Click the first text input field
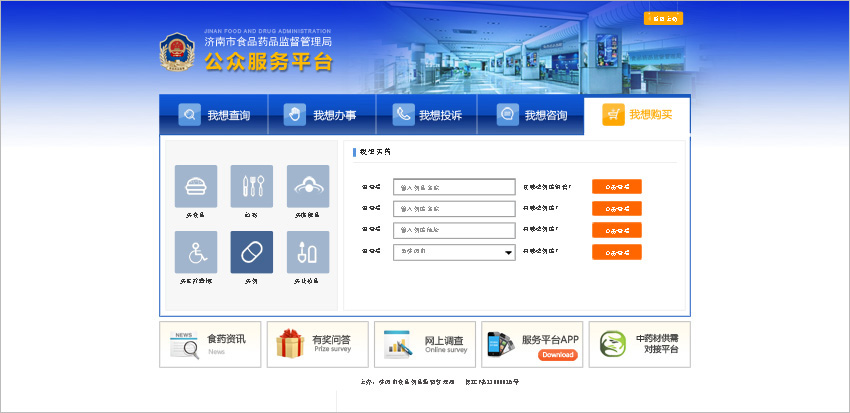 454,187
